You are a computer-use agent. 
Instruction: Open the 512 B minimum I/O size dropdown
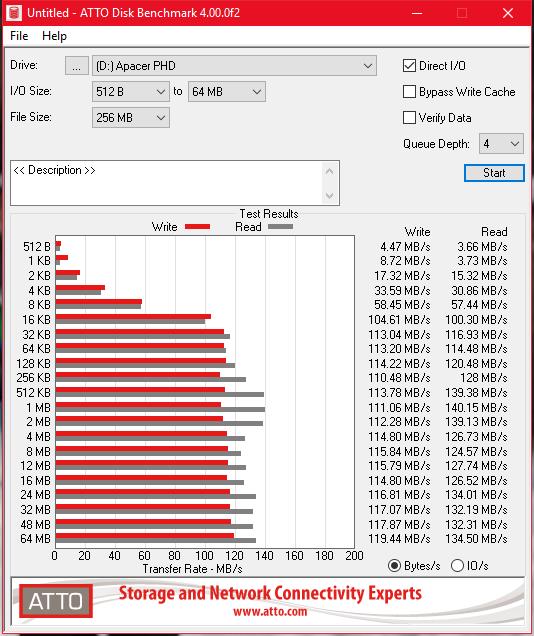pyautogui.click(x=131, y=92)
